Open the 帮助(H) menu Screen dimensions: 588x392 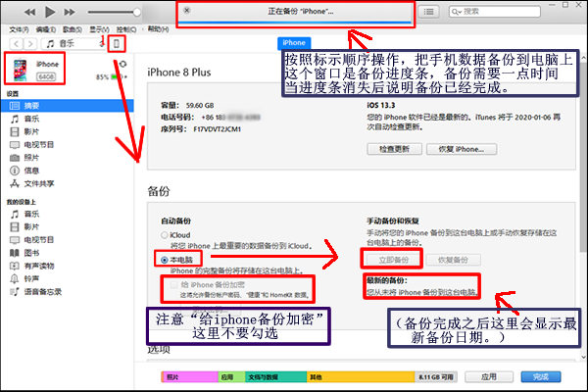[158, 28]
